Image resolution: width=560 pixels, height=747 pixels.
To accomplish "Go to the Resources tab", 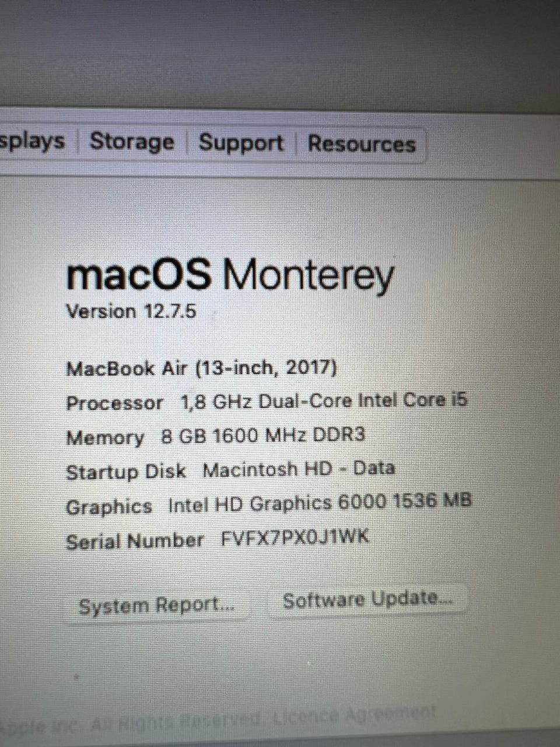I will pos(362,144).
